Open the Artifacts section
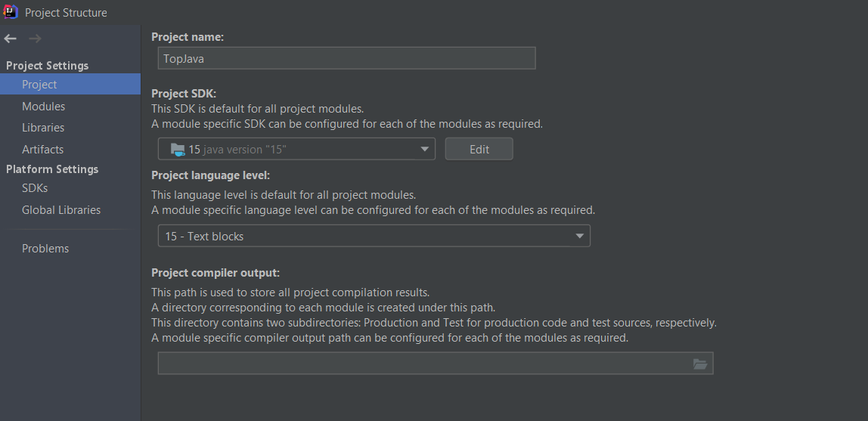 click(42, 150)
